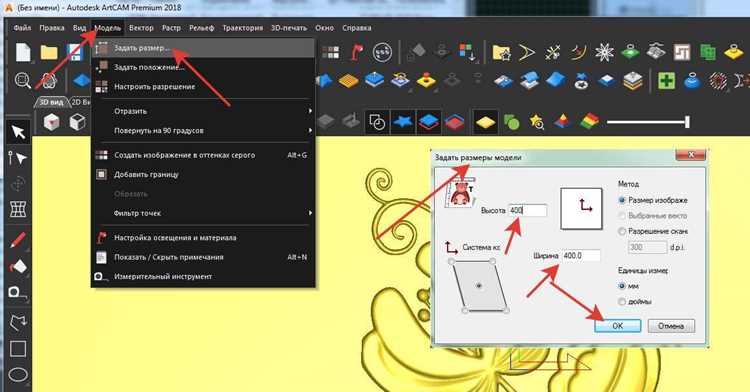Expand the Отразить submenu
This screenshot has width=750, height=392.
coord(204,111)
